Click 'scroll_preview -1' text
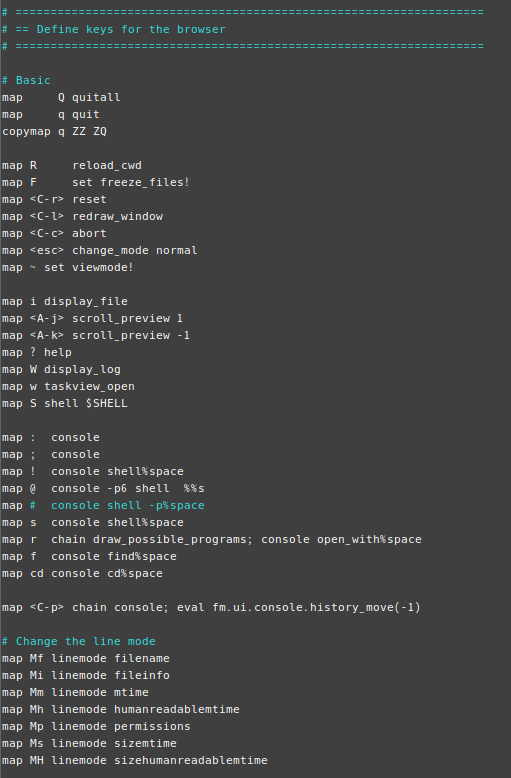 click(131, 335)
